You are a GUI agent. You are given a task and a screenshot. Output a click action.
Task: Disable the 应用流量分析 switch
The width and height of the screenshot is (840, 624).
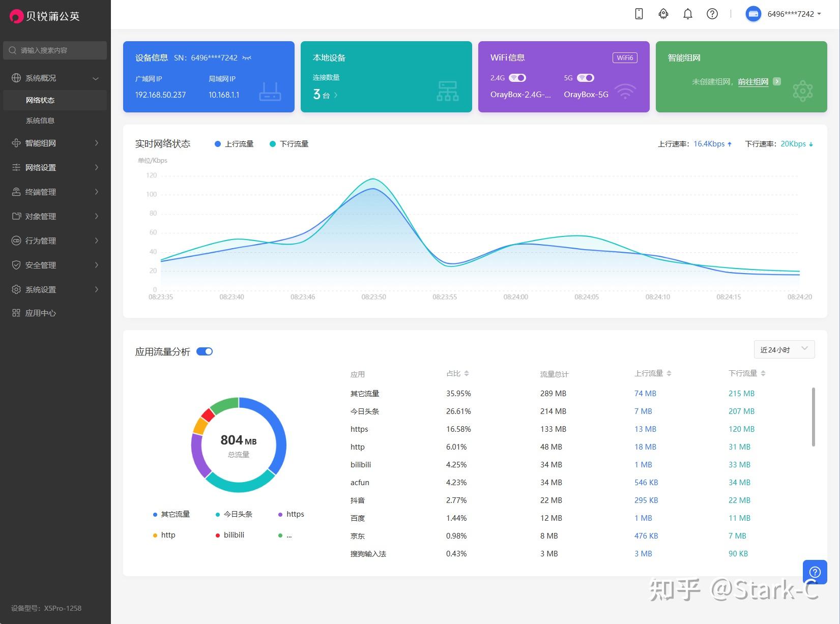205,351
